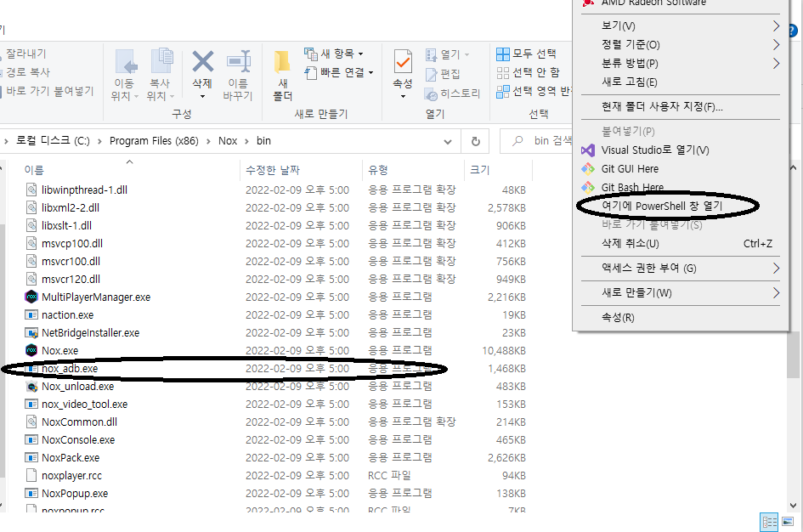Viewport: 803px width, 532px height.
Task: Switch to the details view layout icon
Action: click(x=769, y=523)
